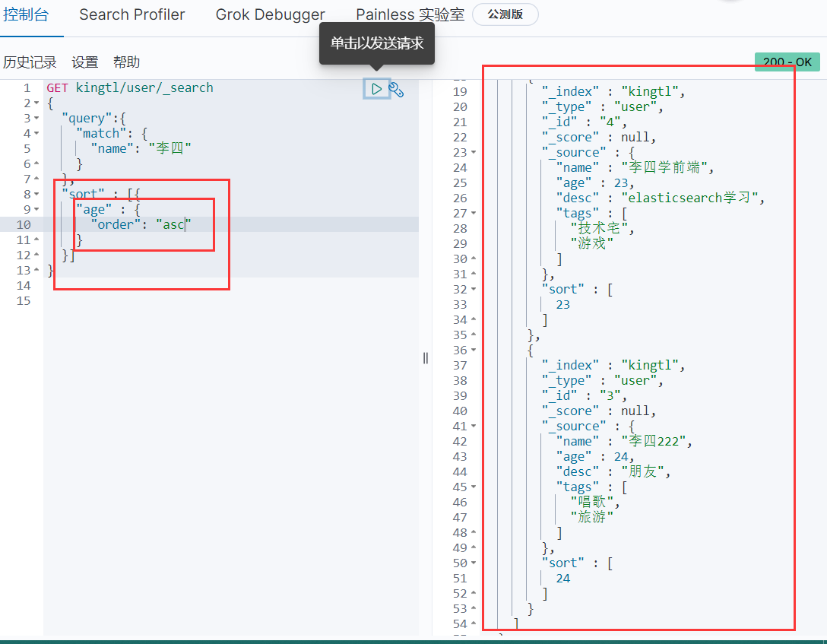Switch to the Search Profiler tab

pos(132,14)
